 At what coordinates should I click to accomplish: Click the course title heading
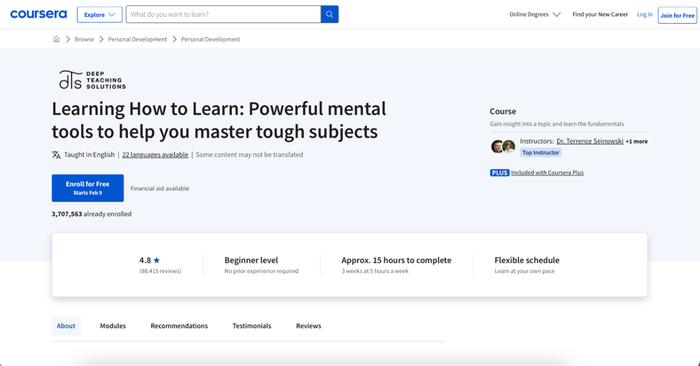(219, 120)
